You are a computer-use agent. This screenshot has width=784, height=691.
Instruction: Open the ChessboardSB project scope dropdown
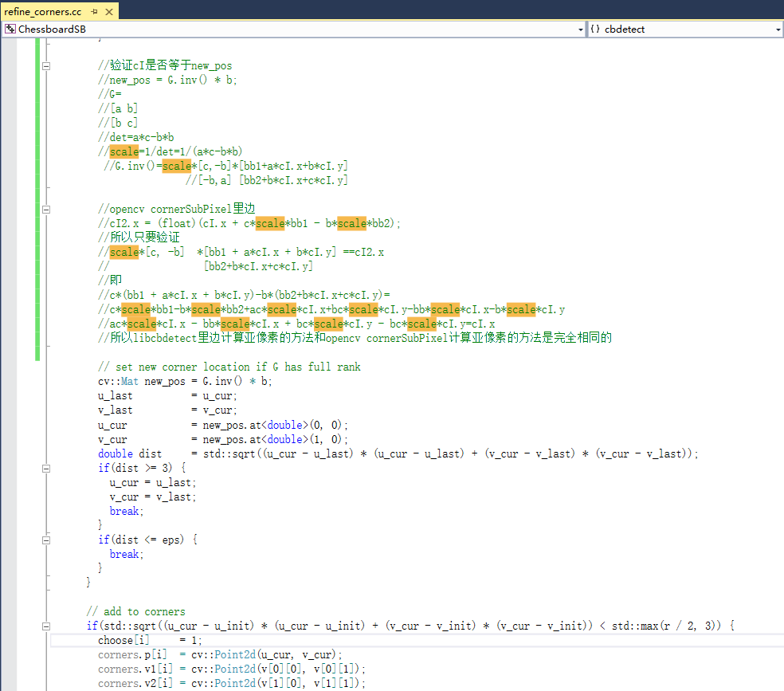(x=580, y=29)
